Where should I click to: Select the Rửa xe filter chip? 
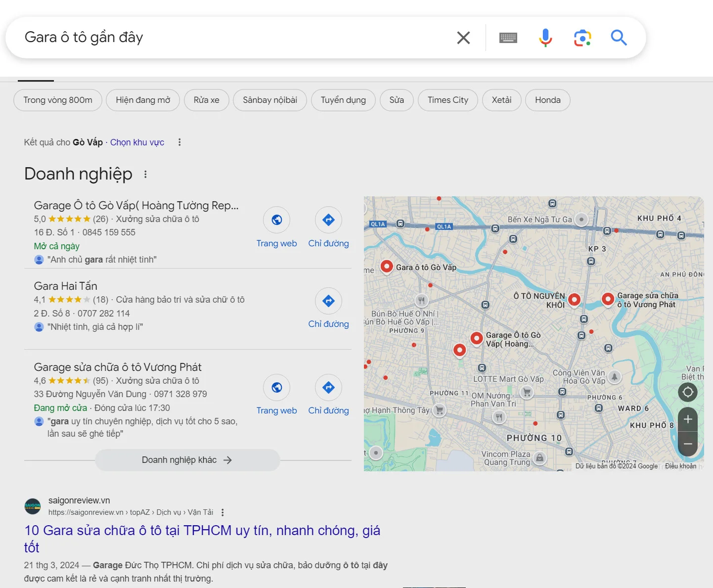[207, 100]
